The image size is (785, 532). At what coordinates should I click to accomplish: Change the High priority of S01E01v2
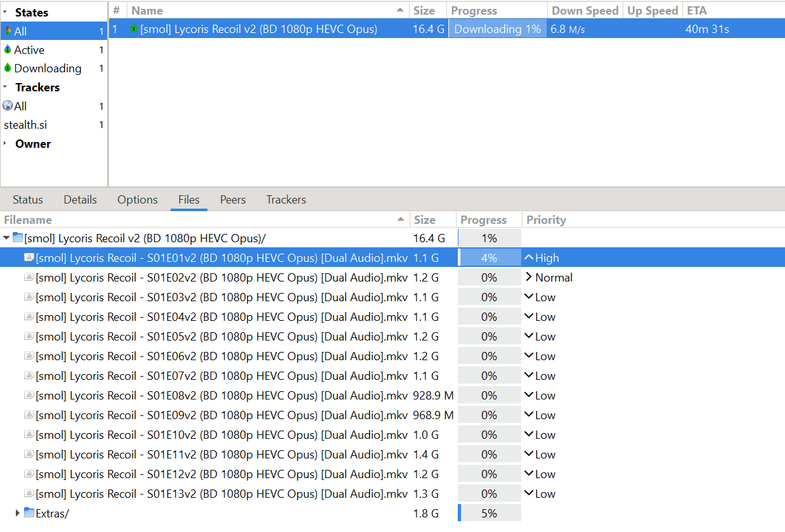point(542,257)
